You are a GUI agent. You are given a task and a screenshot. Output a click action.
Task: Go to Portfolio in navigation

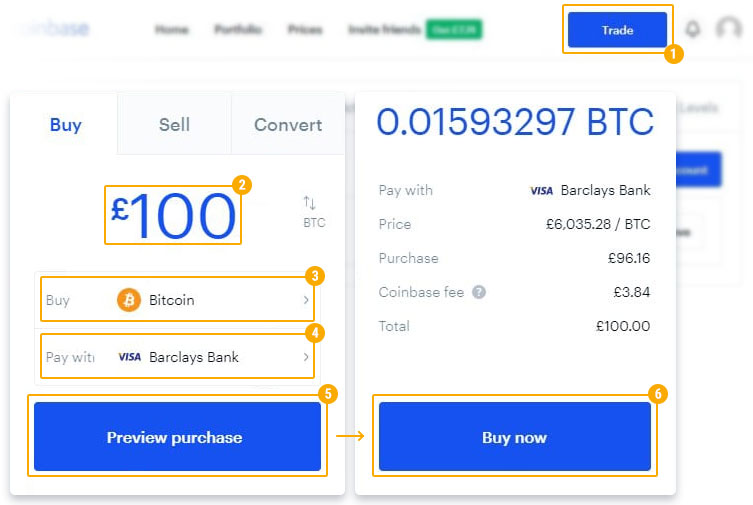[x=237, y=30]
